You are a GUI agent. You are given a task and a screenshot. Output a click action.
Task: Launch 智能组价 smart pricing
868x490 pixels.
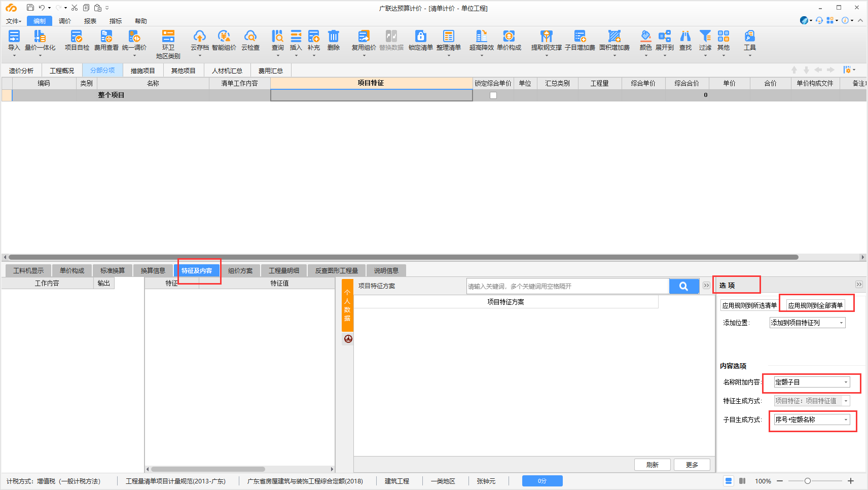[224, 40]
